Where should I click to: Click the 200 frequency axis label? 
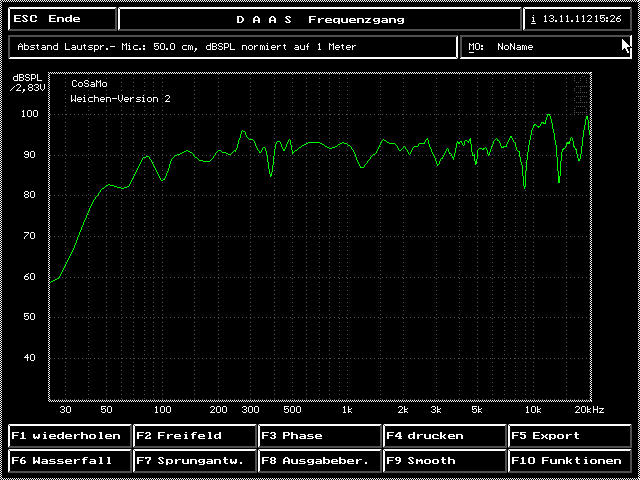(x=218, y=410)
